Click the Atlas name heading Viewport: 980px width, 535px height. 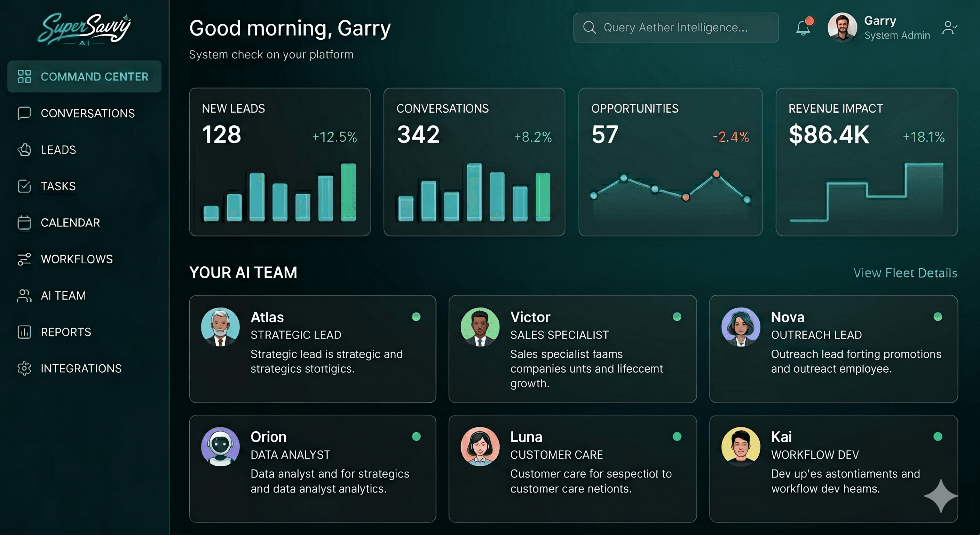pos(267,317)
